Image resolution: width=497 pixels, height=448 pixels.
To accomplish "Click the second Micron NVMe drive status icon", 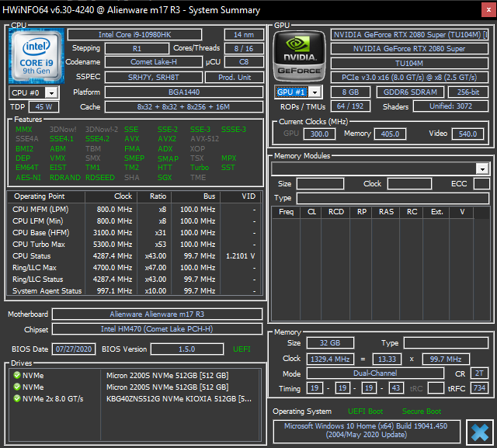I will pos(16,387).
